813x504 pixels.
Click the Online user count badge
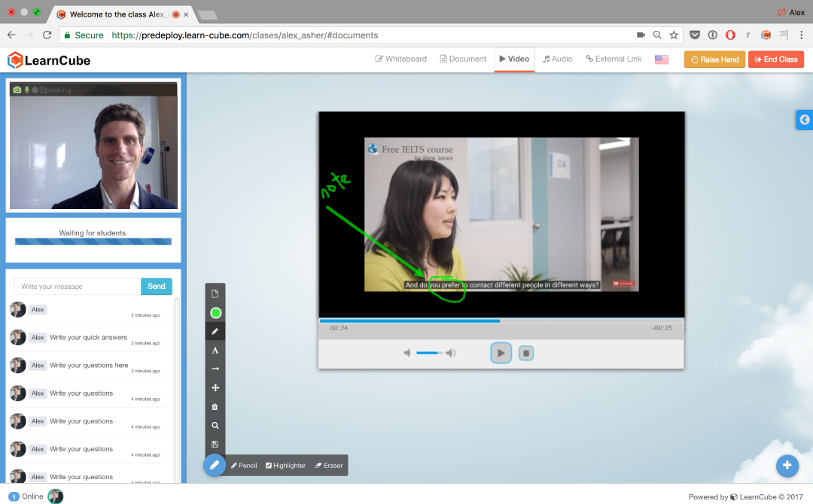pos(14,496)
